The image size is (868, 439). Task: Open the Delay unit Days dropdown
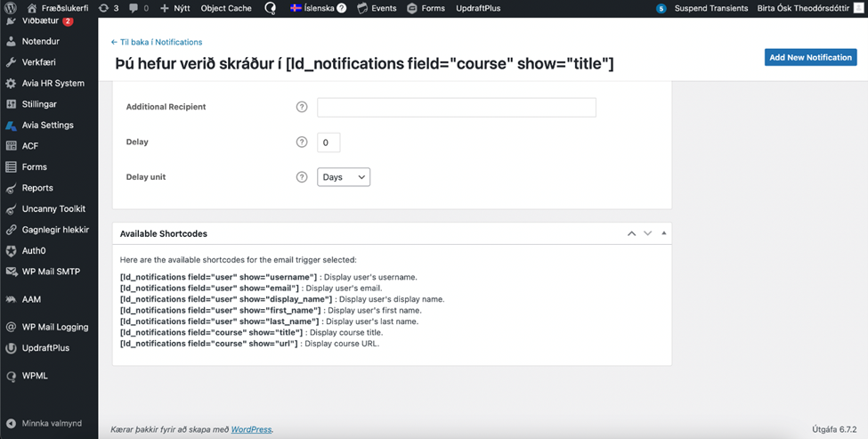coord(344,177)
